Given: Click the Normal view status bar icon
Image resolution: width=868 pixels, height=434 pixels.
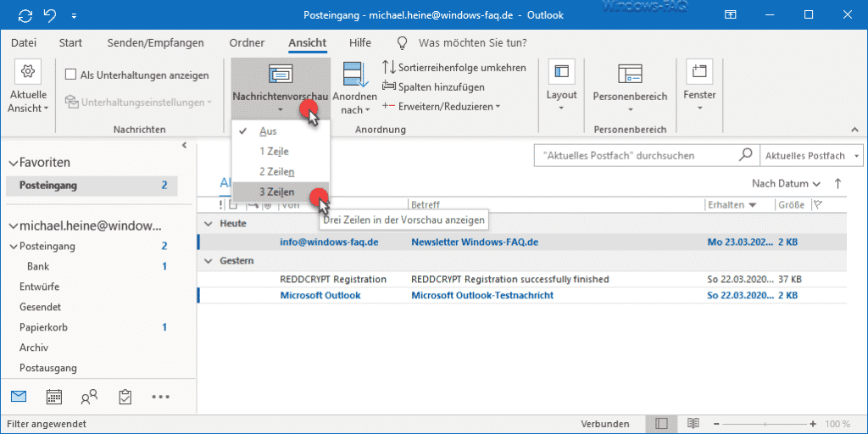Looking at the screenshot, I should [x=661, y=424].
